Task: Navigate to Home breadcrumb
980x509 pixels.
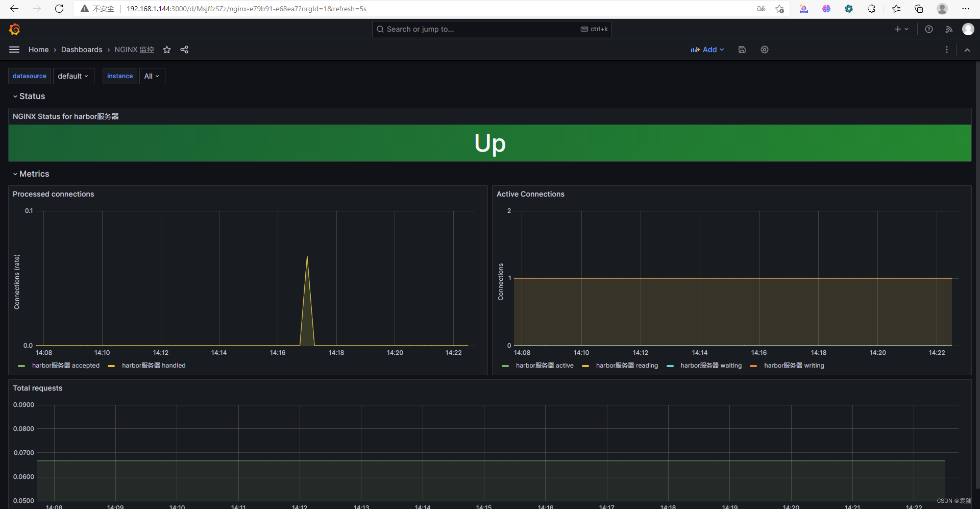Action: pos(39,50)
